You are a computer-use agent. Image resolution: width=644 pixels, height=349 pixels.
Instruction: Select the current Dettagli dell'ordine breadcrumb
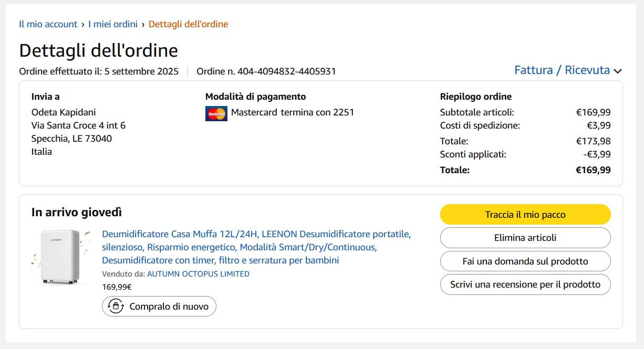188,24
